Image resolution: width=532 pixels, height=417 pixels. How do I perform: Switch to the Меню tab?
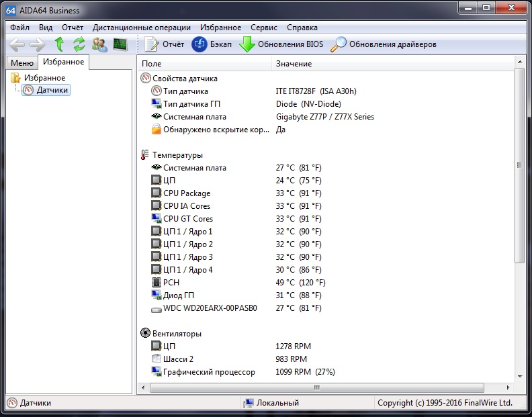point(21,63)
